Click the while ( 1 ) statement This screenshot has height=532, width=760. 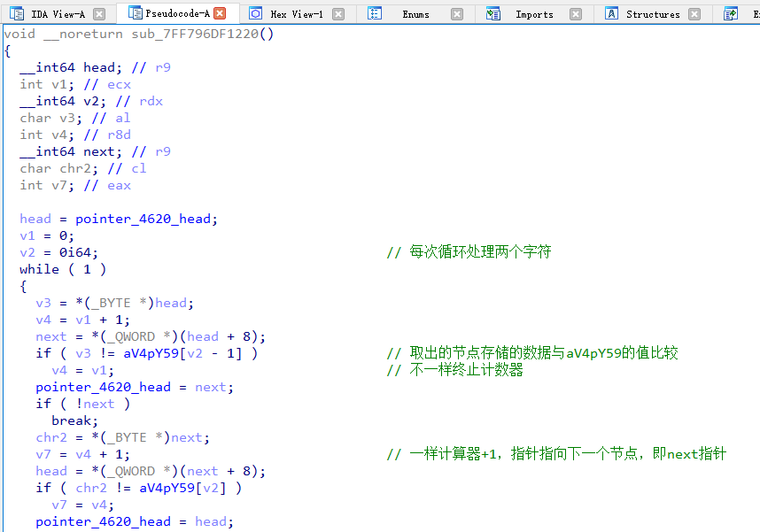62,269
